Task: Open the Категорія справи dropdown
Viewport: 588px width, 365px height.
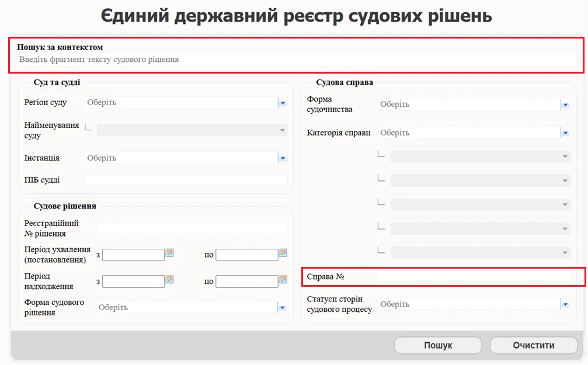Action: [x=565, y=133]
